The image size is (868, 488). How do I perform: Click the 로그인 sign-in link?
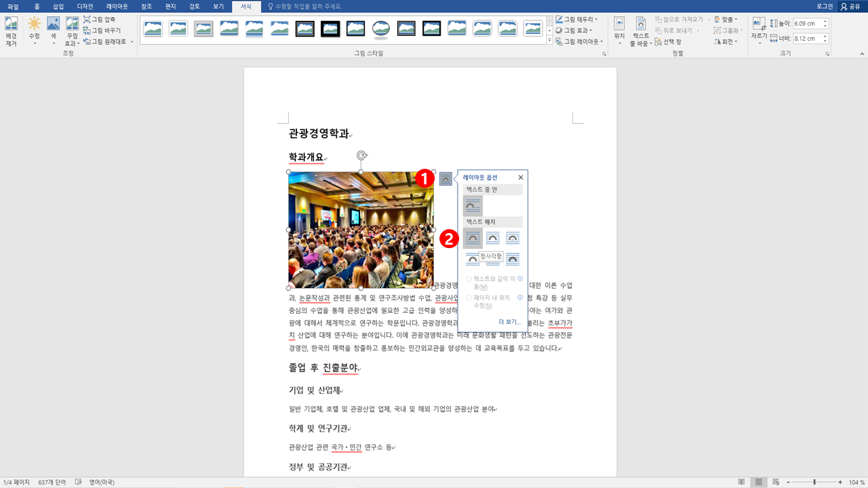point(825,6)
